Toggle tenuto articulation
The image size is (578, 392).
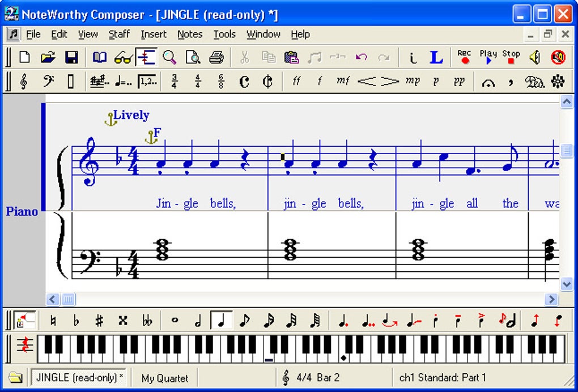[458, 321]
